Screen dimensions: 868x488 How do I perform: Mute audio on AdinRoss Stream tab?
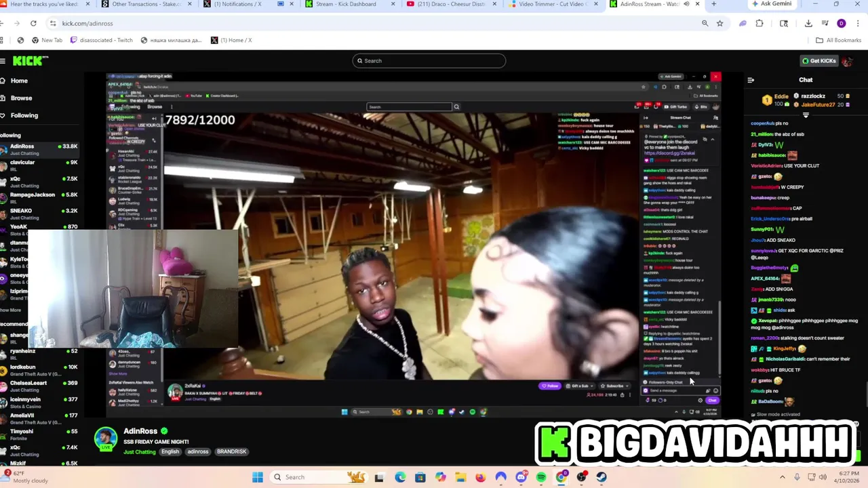pyautogui.click(x=686, y=4)
